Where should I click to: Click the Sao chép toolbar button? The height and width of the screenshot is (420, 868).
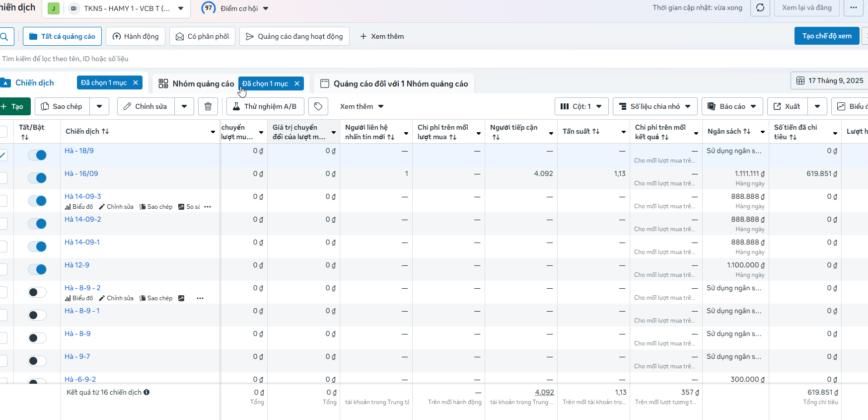click(x=62, y=106)
